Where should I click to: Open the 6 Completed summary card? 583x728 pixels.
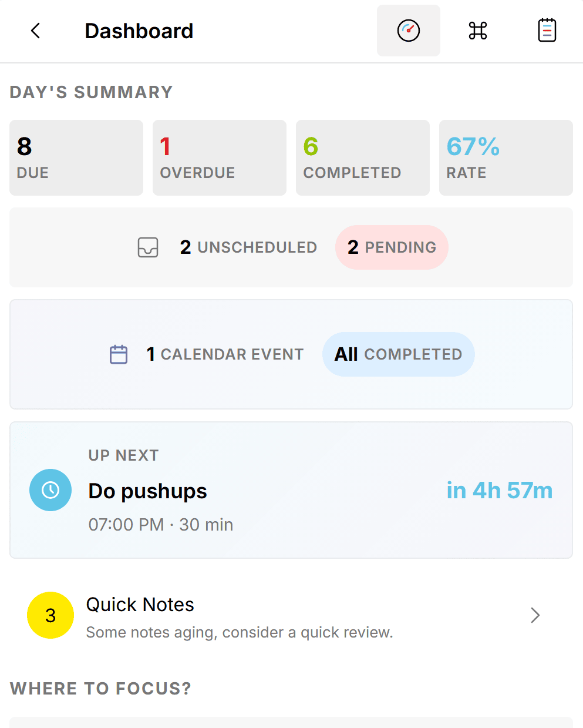pyautogui.click(x=362, y=157)
